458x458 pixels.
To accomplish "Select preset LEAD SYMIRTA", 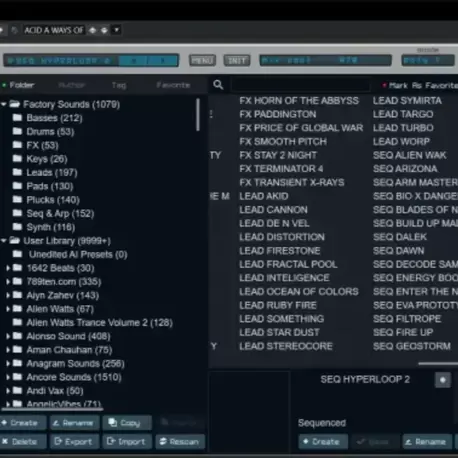I will tap(407, 101).
